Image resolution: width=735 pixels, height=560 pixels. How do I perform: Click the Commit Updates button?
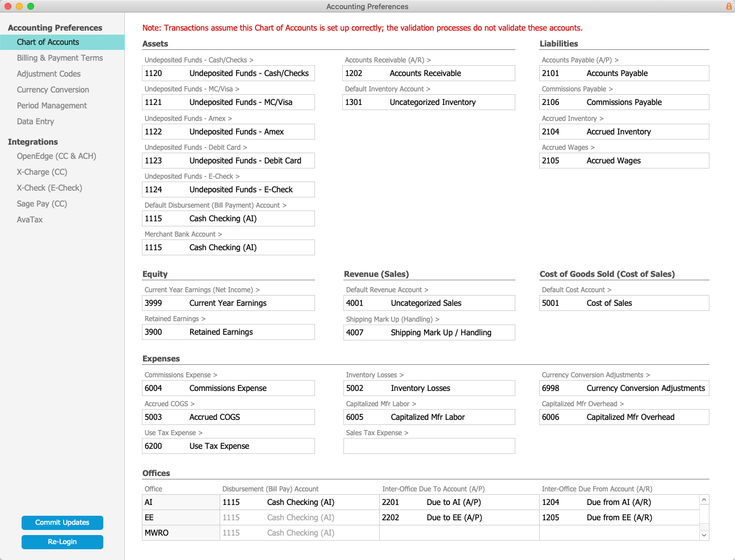(x=62, y=523)
